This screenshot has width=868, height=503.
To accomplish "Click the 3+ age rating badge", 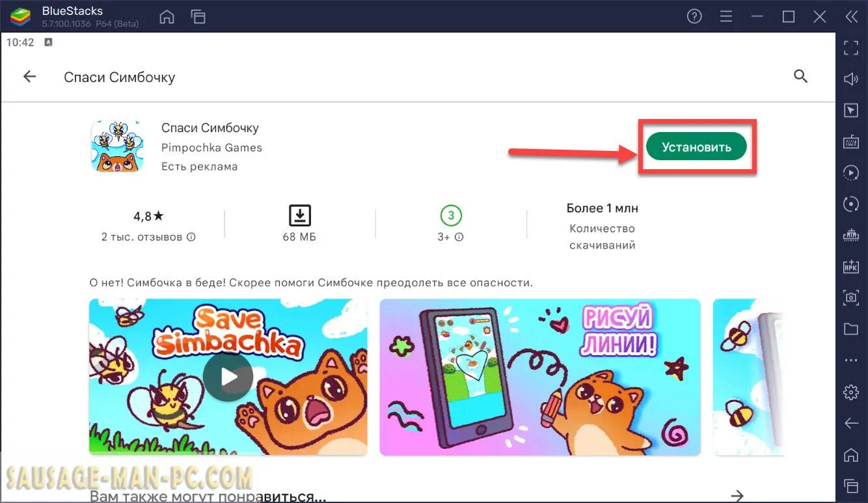I will coord(451,215).
